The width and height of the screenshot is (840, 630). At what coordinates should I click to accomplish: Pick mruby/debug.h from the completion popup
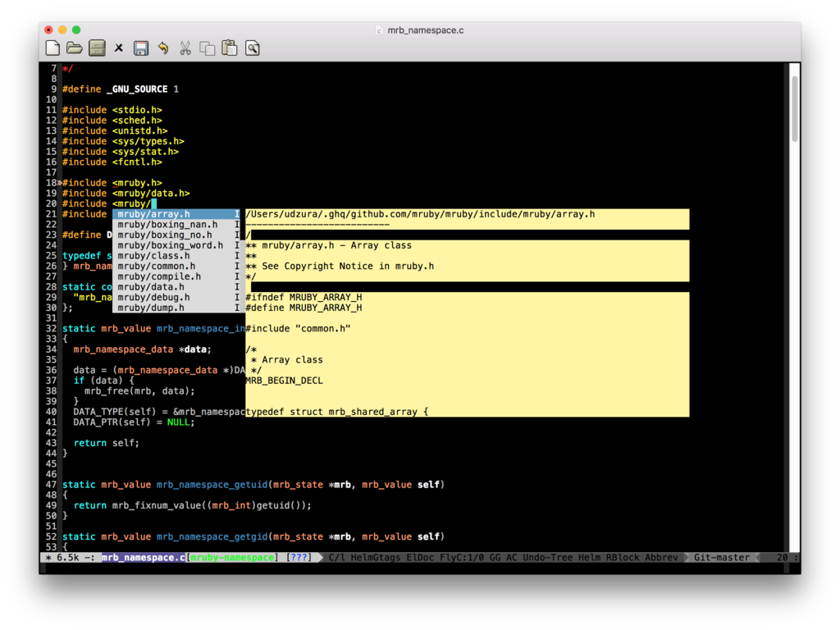(176, 298)
